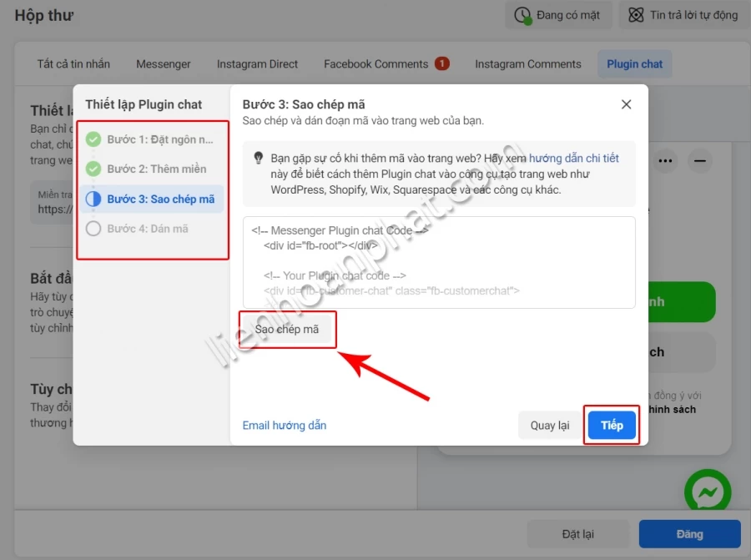Viewport: 751px width, 560px height.
Task: Click the Đăng publish button
Action: click(690, 534)
